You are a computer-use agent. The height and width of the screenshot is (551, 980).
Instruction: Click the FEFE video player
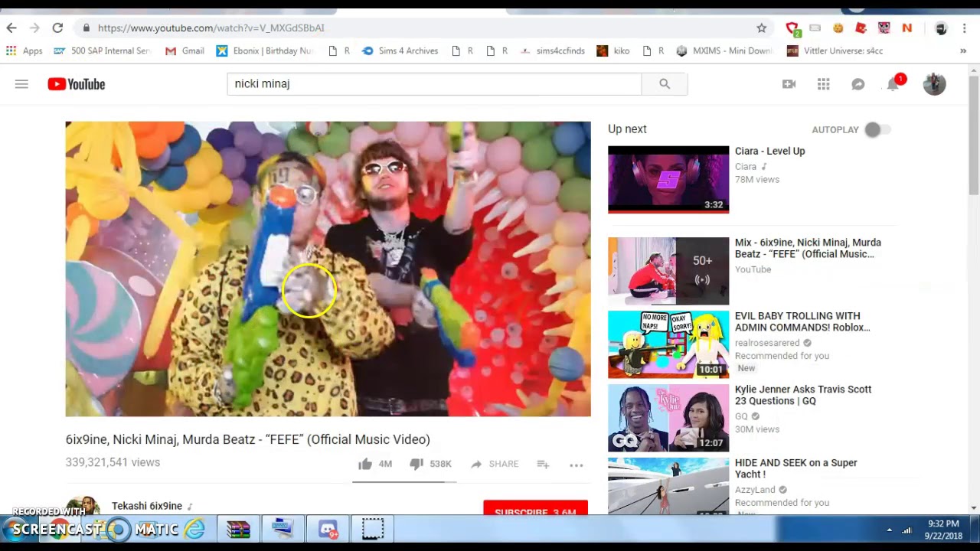tap(328, 269)
